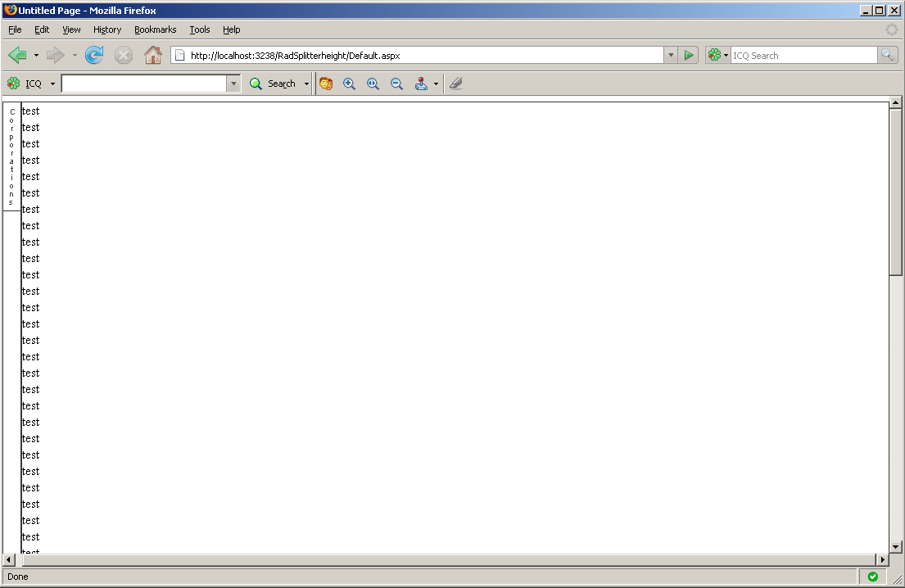Image resolution: width=905 pixels, height=588 pixels.
Task: Reload the page with the Refresh icon
Action: (x=94, y=56)
